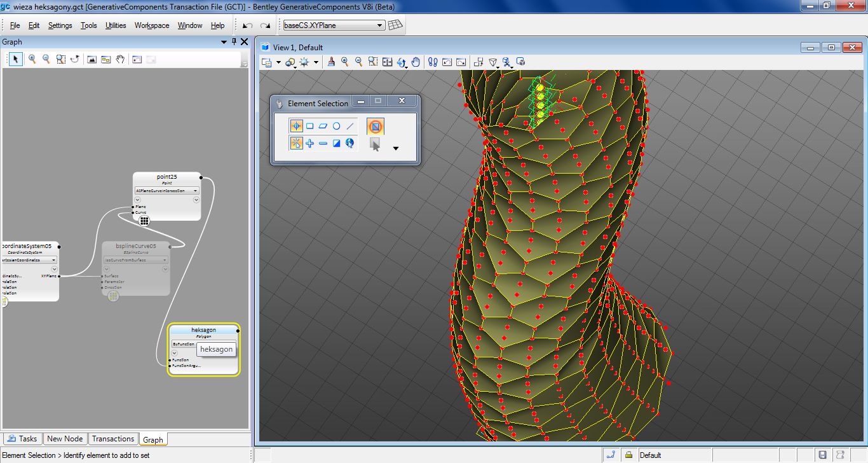
Task: Expand Element Selection extended settings arrow
Action: [396, 148]
